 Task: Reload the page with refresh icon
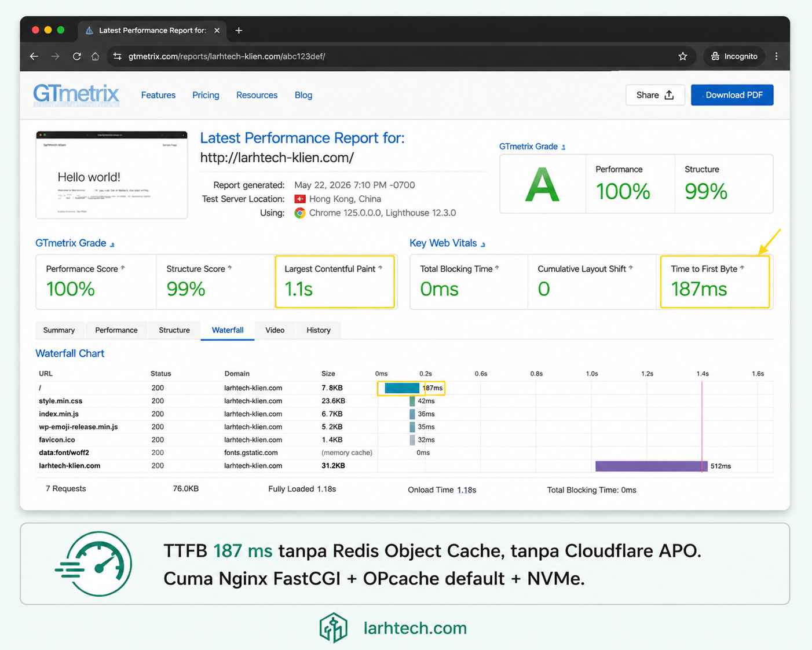pos(76,56)
